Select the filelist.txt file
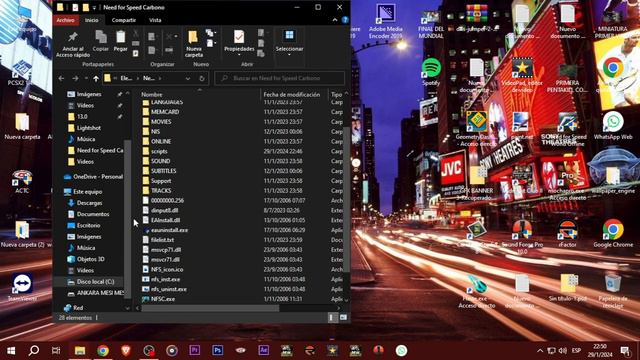The height and width of the screenshot is (360, 640). 162,240
